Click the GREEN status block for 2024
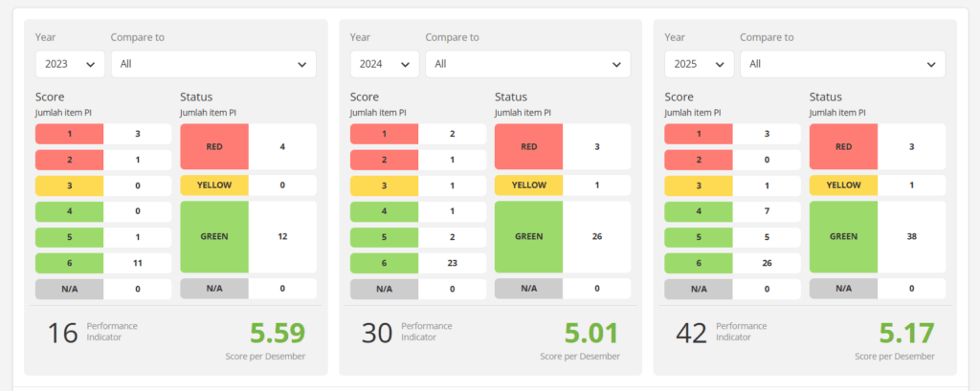The height and width of the screenshot is (391, 980). tap(528, 237)
